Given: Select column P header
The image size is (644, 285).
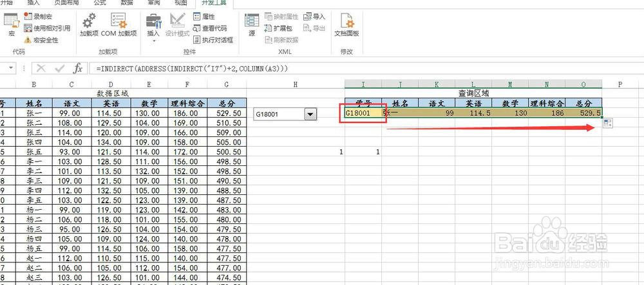Looking at the screenshot, I should tap(620, 84).
